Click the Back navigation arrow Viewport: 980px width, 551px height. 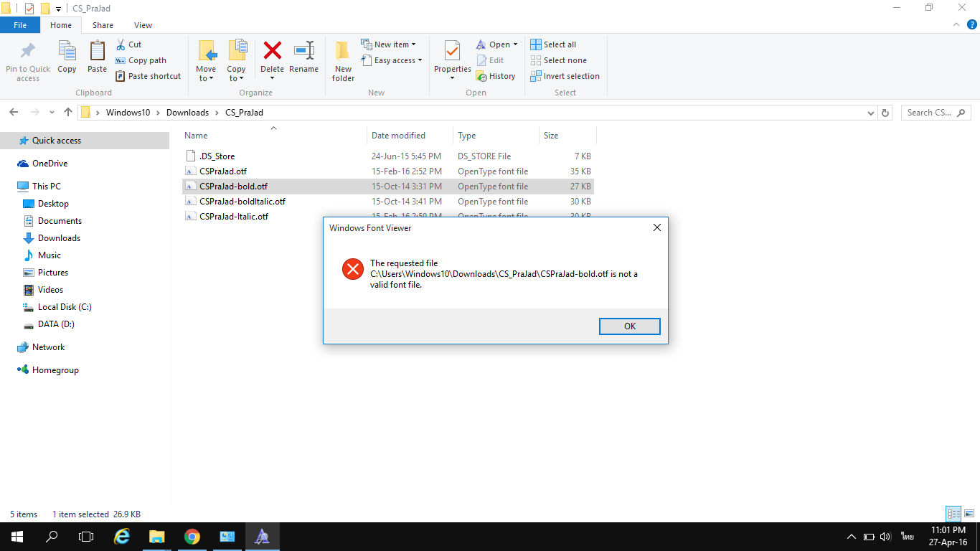pos(14,113)
